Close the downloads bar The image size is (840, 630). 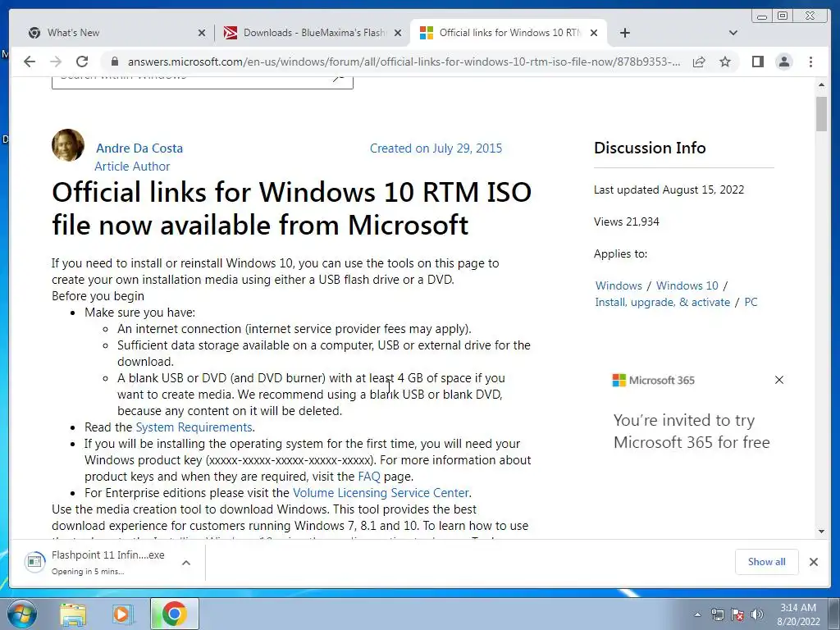click(814, 562)
